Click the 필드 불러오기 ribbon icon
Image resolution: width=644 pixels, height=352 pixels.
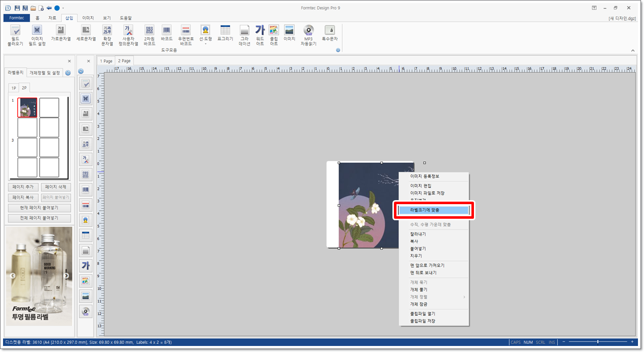point(16,35)
